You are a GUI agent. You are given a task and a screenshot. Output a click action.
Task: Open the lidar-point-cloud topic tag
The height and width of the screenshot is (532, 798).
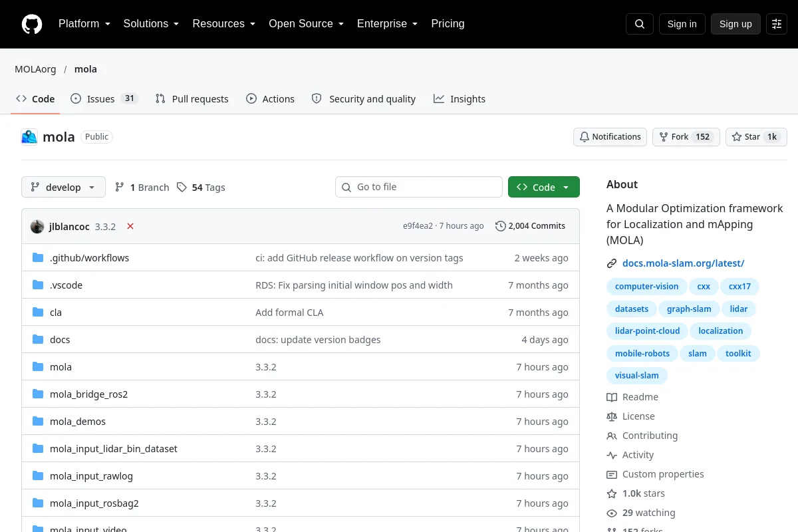[x=647, y=331]
